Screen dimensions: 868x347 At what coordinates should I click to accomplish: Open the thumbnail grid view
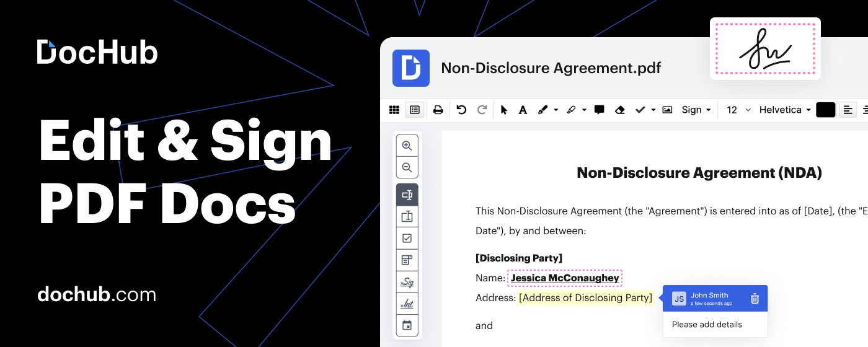(394, 110)
